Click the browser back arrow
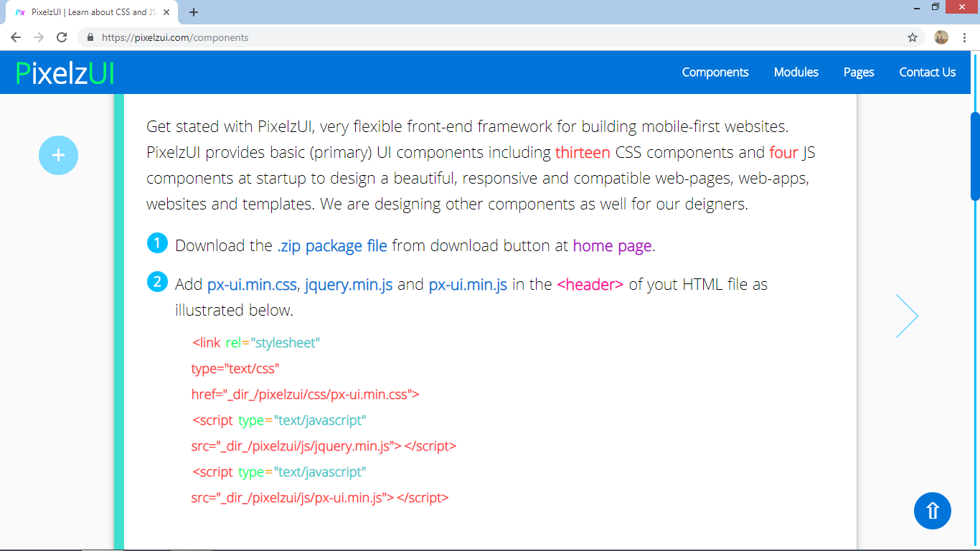 (16, 37)
